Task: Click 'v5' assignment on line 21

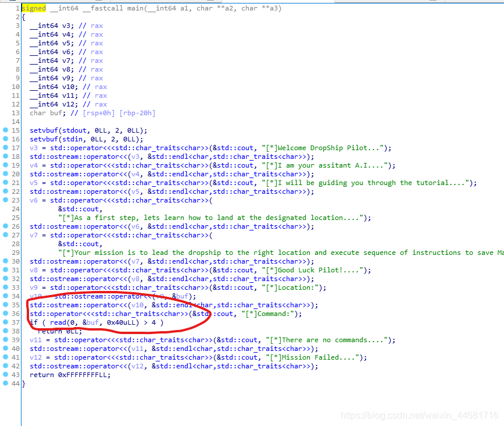Action: (34, 183)
